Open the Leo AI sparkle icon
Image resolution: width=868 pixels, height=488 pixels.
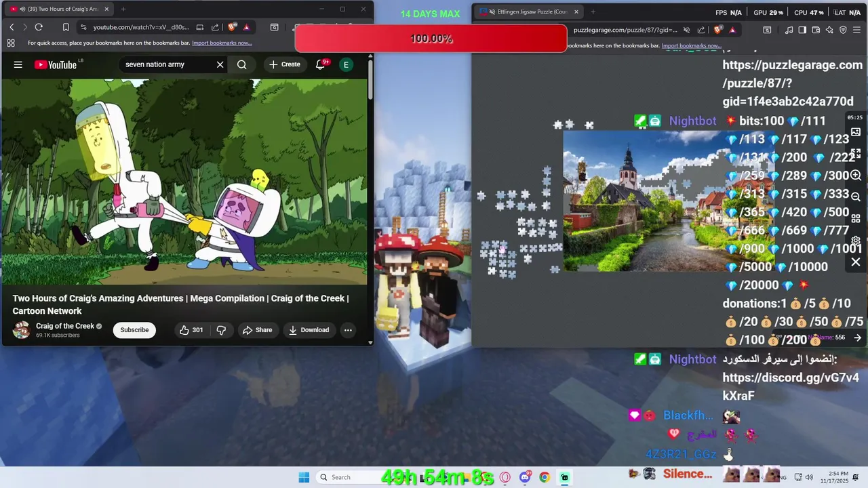point(829,30)
